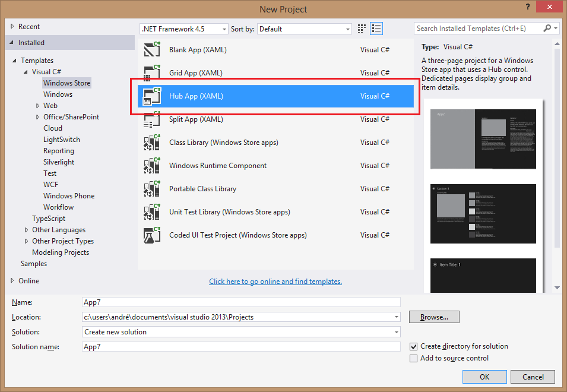This screenshot has width=567, height=392.
Task: Select Windows Store in the tree
Action: pos(66,83)
